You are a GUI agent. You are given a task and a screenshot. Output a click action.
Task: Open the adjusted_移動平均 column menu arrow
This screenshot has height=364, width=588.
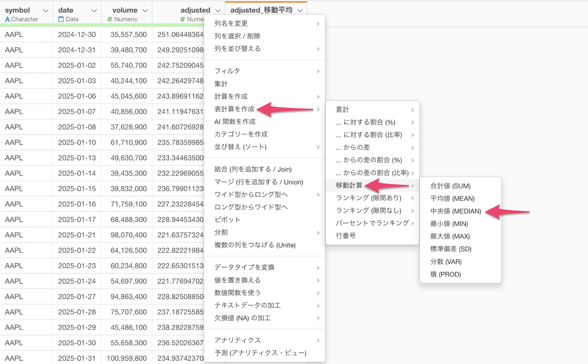(300, 11)
